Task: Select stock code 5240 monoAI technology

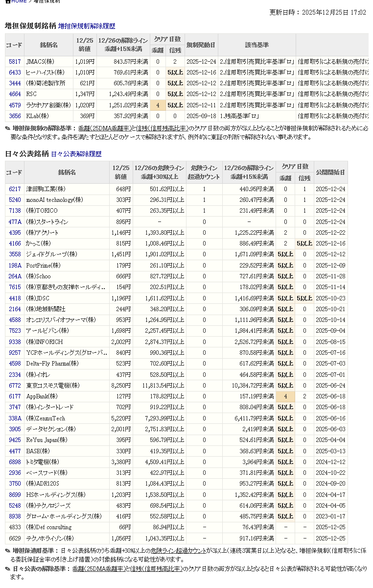Action: [x=15, y=200]
